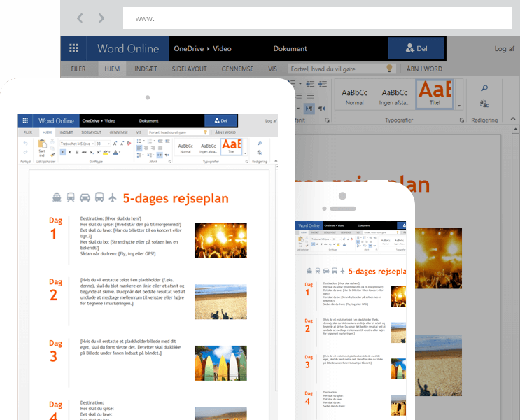Click the Log af link
The height and width of the screenshot is (420, 520).
(x=504, y=49)
